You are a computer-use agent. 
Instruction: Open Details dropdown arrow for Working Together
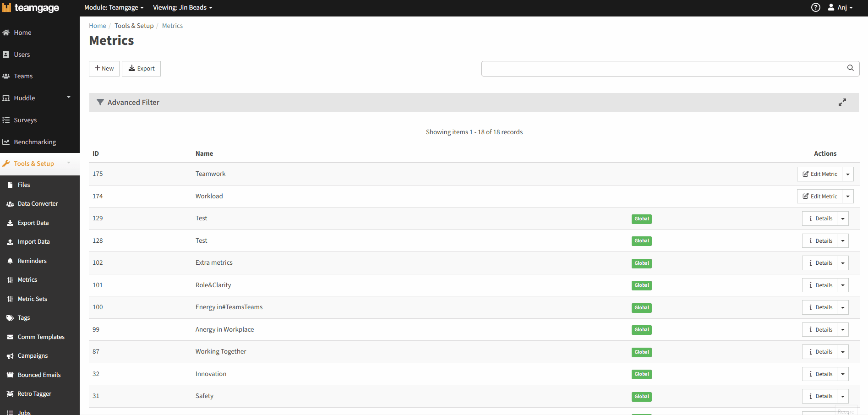pyautogui.click(x=843, y=352)
